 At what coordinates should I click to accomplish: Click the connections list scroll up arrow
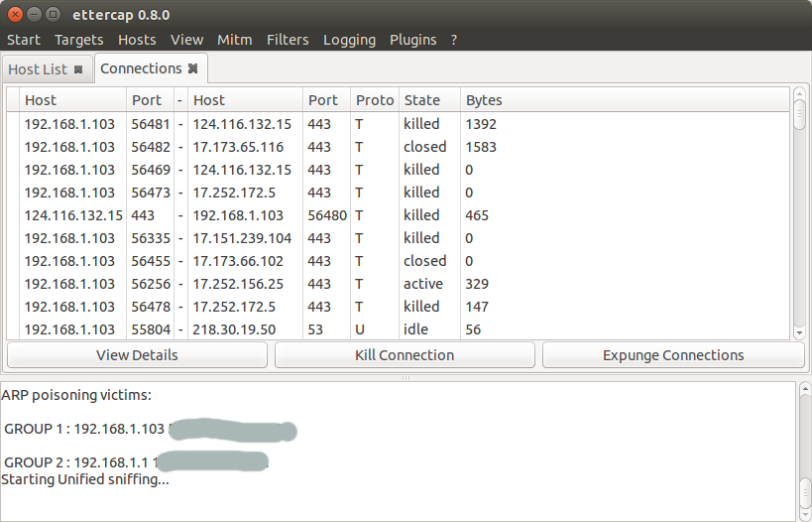coord(799,92)
